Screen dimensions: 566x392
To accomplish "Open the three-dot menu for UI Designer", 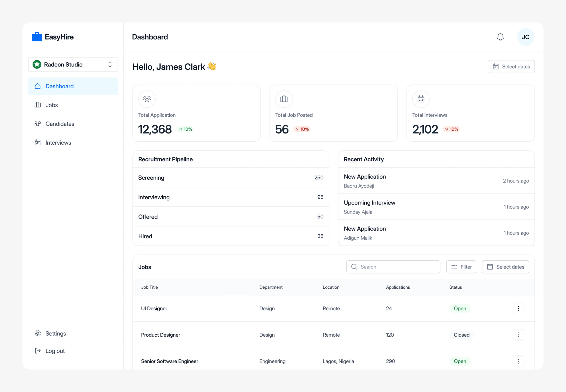I will click(x=518, y=308).
